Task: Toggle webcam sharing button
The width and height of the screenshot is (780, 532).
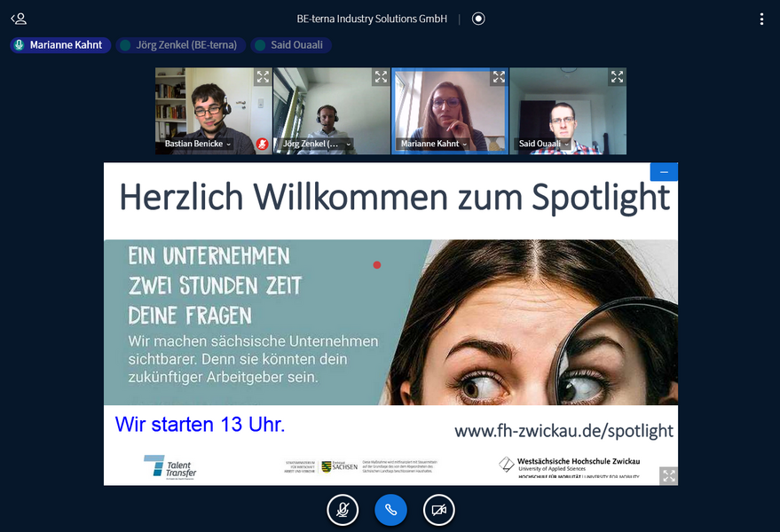Action: [x=438, y=510]
